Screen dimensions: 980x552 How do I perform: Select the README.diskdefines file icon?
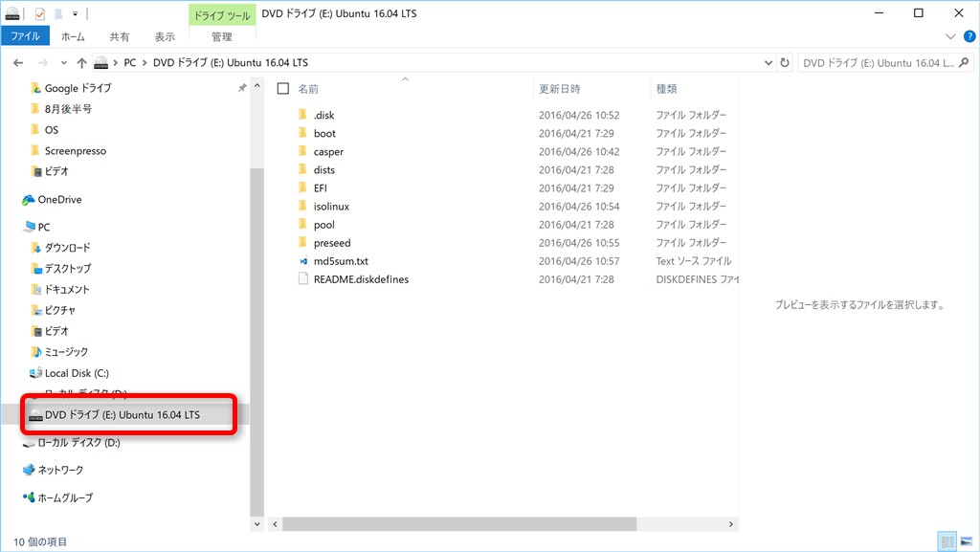303,279
